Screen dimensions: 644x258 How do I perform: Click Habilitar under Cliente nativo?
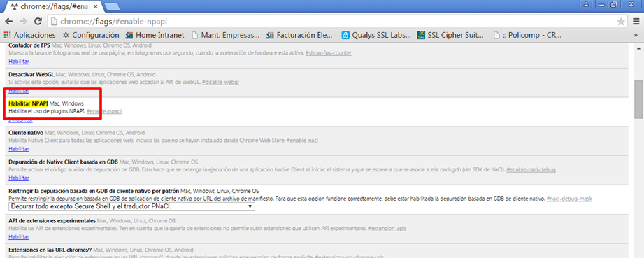19,149
